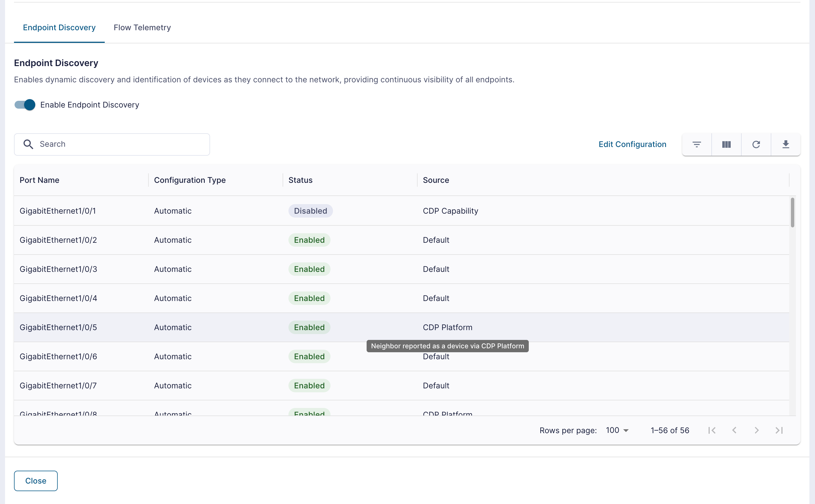815x504 pixels.
Task: Open the column chooser icon
Action: tap(726, 144)
